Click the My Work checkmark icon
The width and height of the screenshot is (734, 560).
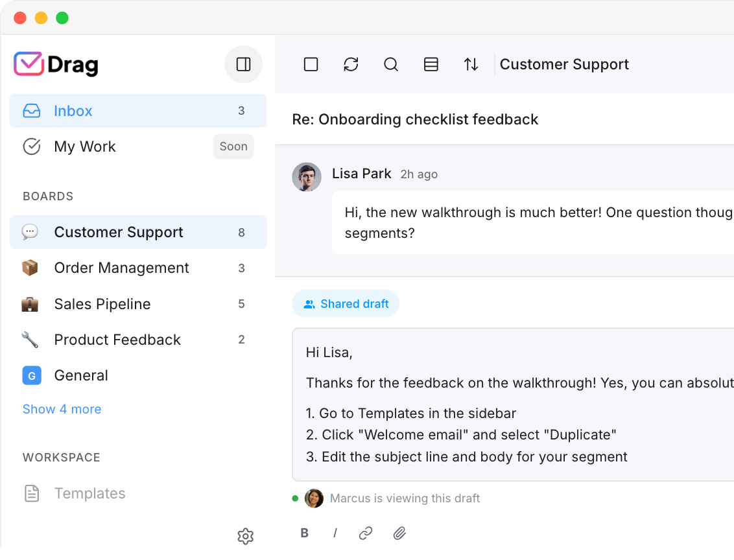(31, 146)
